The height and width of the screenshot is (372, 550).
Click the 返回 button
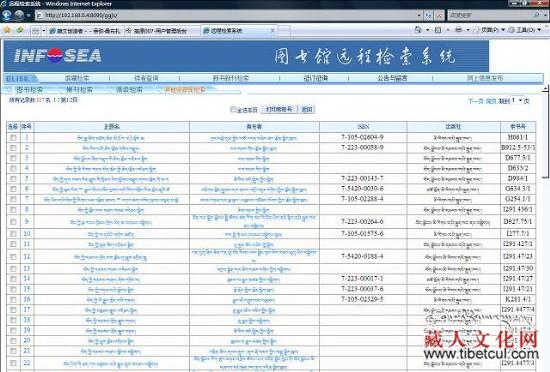pyautogui.click(x=307, y=109)
